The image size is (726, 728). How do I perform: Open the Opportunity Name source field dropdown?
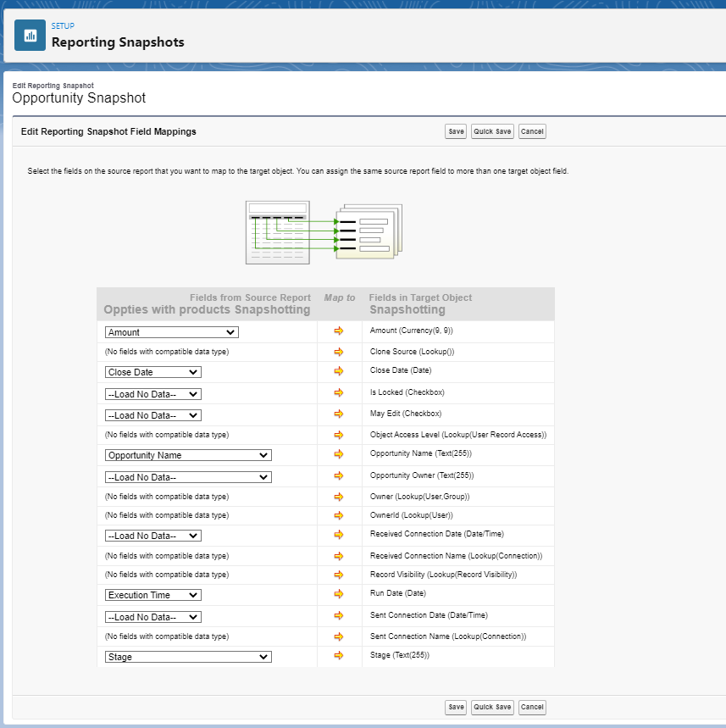[188, 455]
